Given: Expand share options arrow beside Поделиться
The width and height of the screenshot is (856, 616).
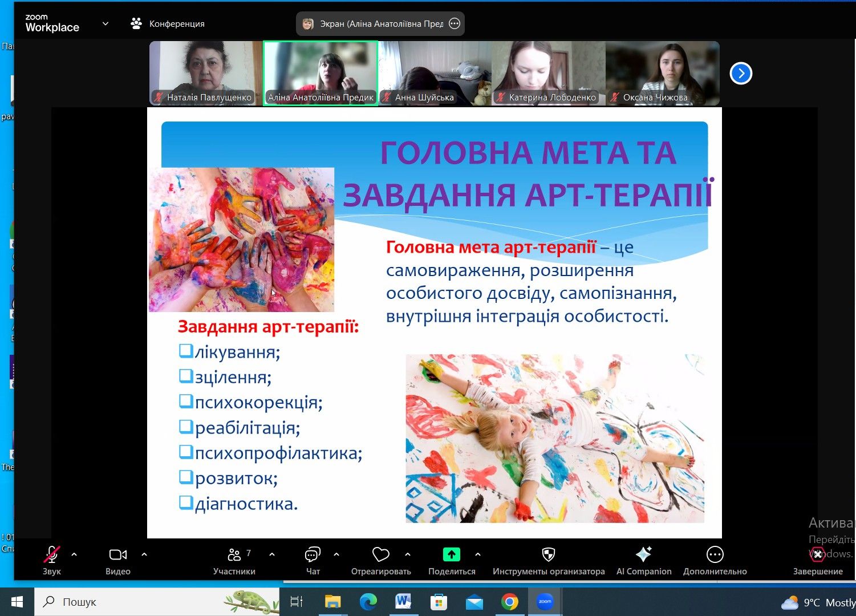Looking at the screenshot, I should coord(478,554).
